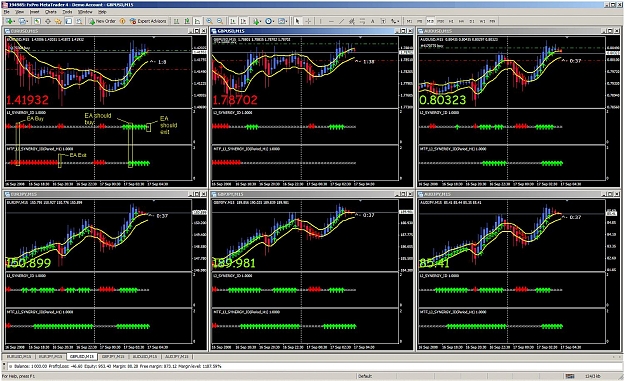This screenshot has height=381, width=625.
Task: Select the Equidistant Channel tool
Action: click(x=352, y=21)
